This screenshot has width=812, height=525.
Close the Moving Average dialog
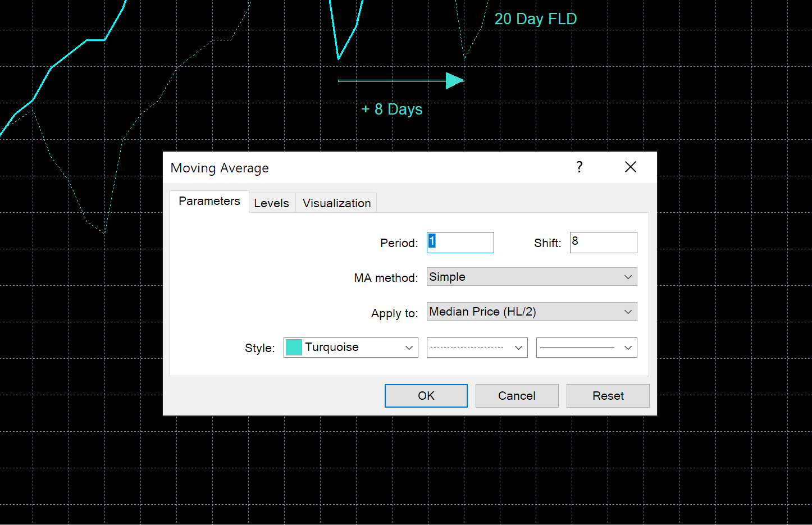click(630, 167)
